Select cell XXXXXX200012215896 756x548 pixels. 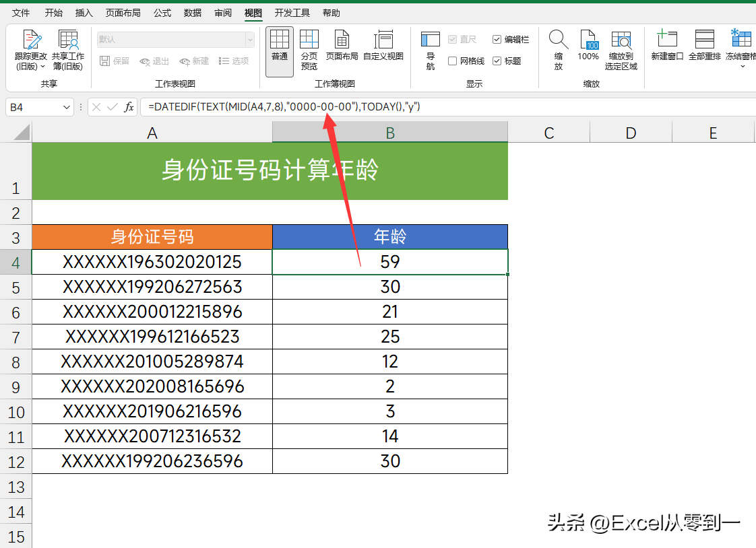click(152, 312)
